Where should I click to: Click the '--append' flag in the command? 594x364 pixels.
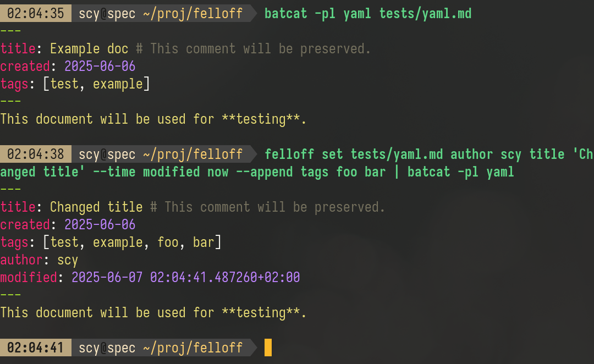264,172
